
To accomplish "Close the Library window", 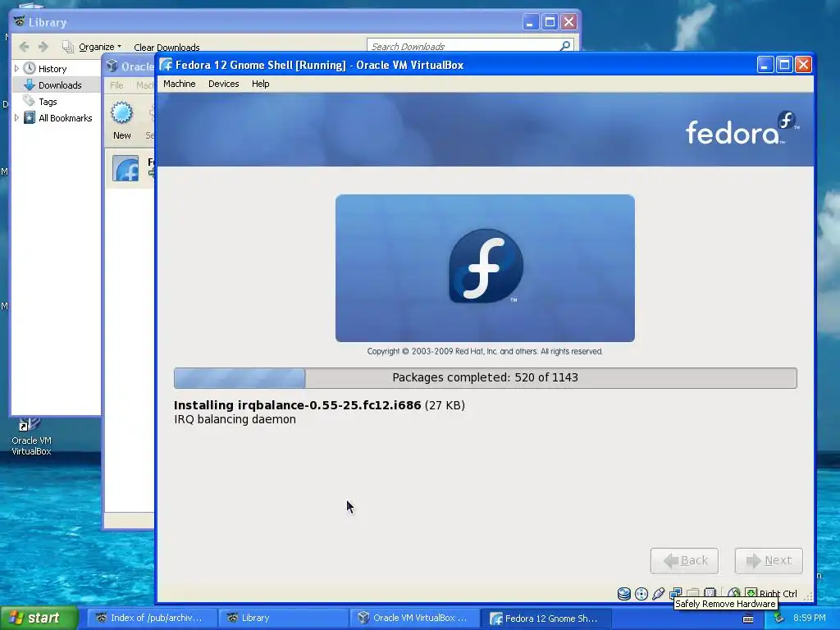I will point(569,22).
